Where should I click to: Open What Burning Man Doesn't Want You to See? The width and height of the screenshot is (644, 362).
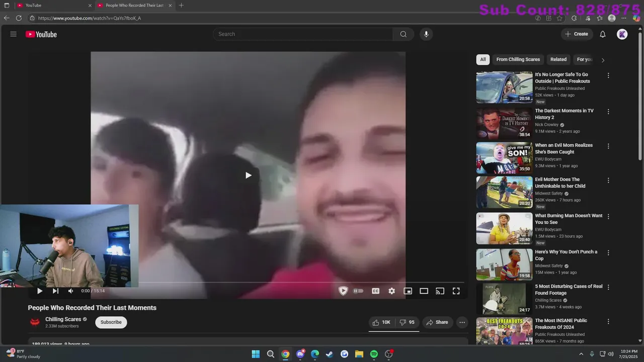569,219
